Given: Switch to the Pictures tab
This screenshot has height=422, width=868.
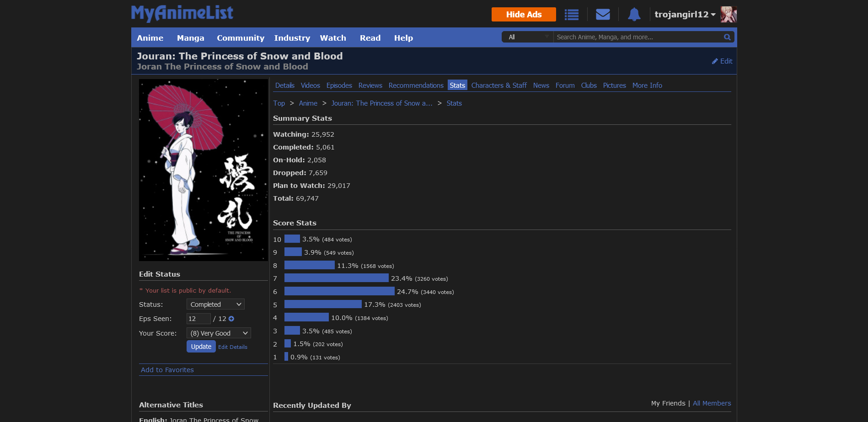Looking at the screenshot, I should (x=615, y=85).
